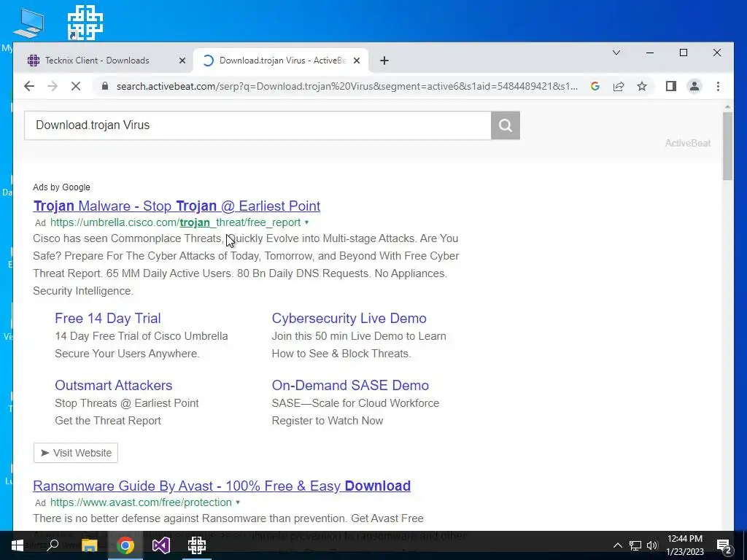Open the Chrome side panel

coord(671,86)
